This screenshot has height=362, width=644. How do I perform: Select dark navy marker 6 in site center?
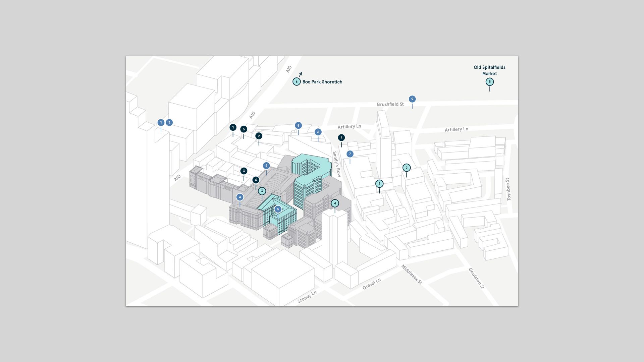(x=256, y=179)
